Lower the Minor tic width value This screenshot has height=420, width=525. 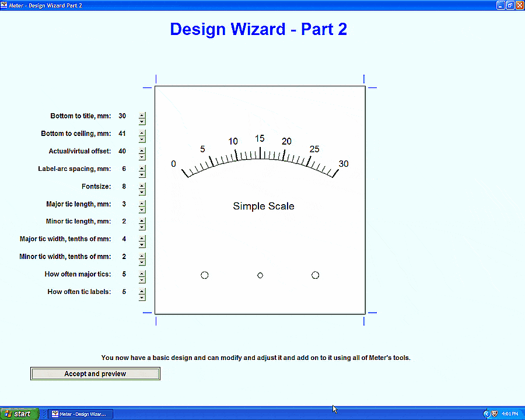coord(142,262)
